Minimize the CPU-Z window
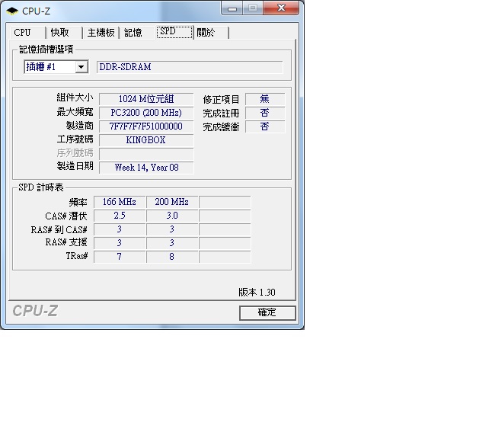 pos(232,8)
